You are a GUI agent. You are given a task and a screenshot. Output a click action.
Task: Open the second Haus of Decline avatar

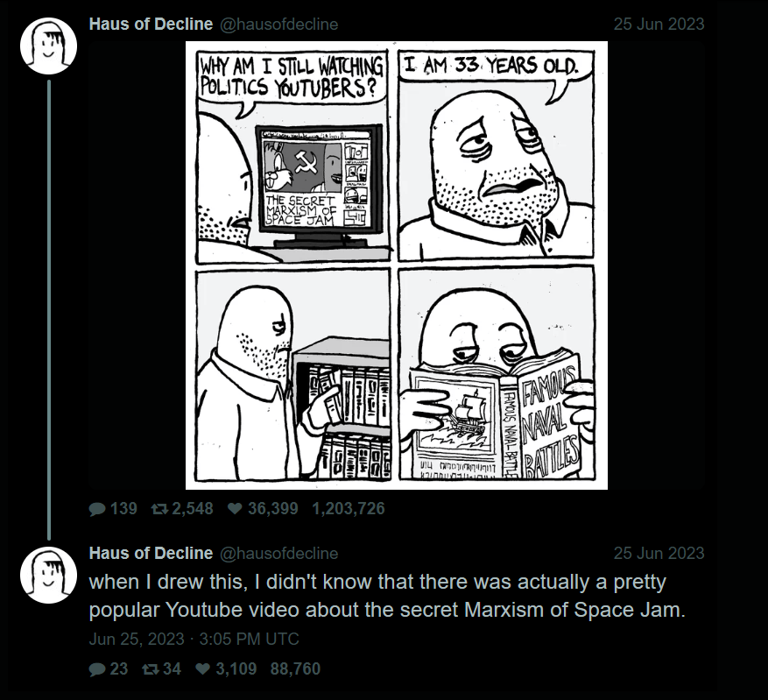[x=48, y=575]
